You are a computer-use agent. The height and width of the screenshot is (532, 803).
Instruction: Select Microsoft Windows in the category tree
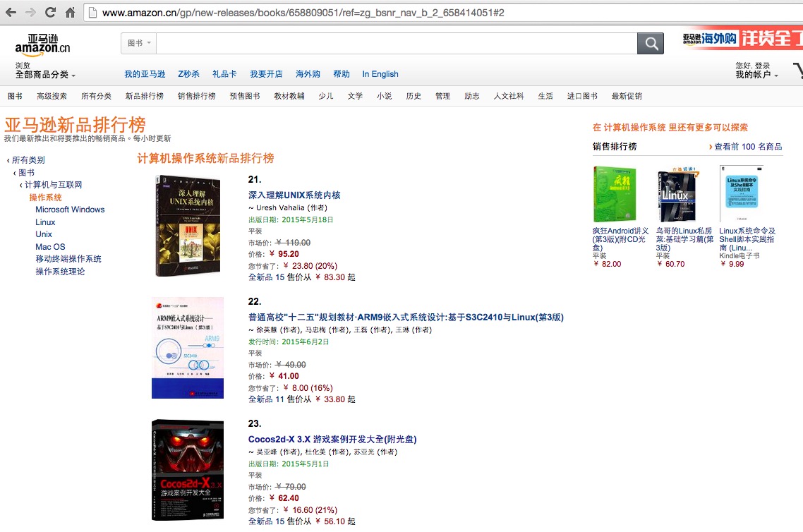tap(70, 210)
